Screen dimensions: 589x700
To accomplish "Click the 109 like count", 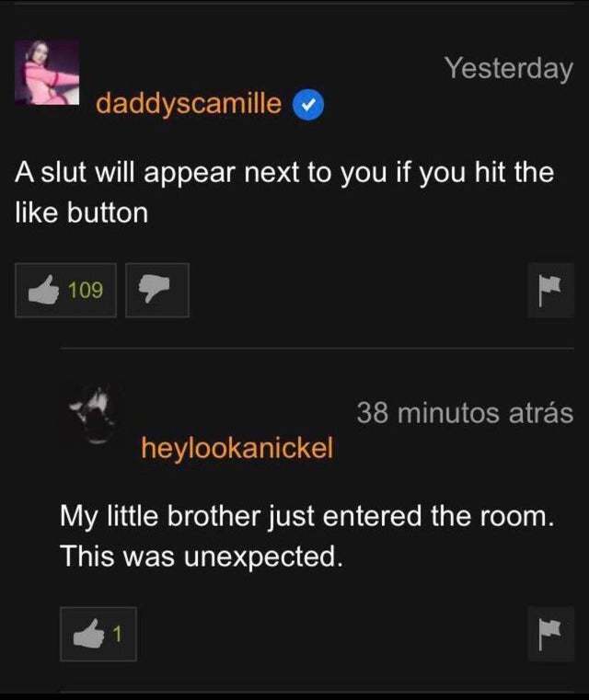I will pyautogui.click(x=86, y=290).
